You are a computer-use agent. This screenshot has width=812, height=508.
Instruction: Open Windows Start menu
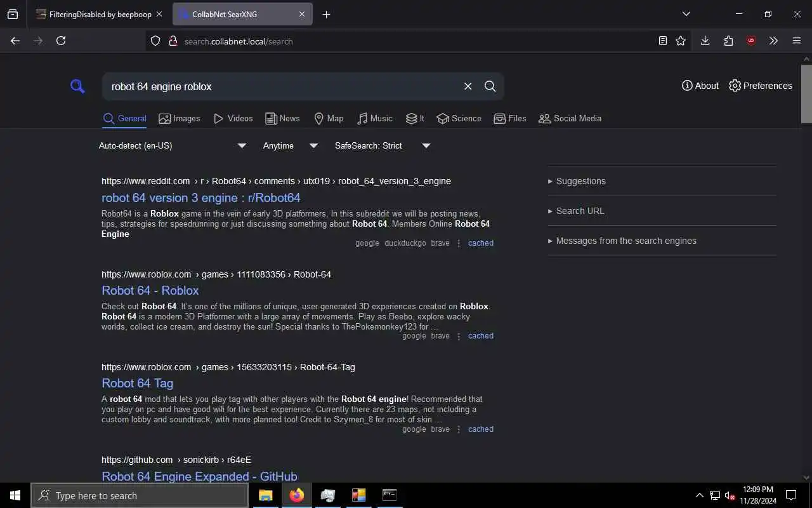point(15,495)
